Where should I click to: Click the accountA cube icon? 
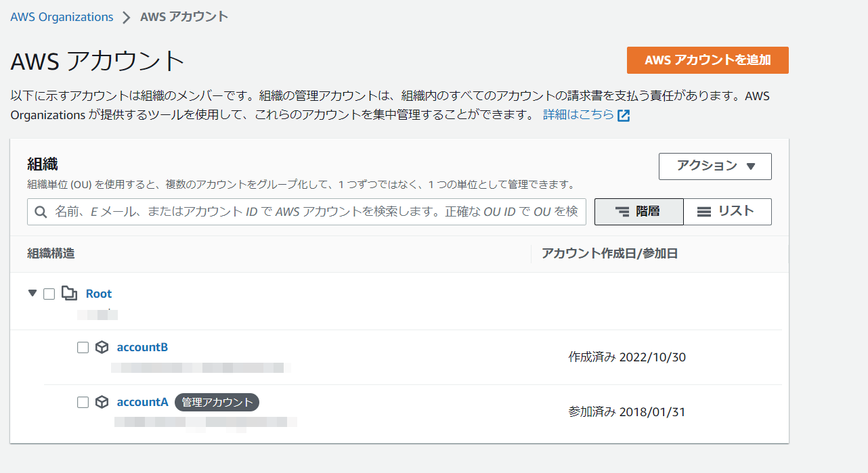pyautogui.click(x=102, y=402)
